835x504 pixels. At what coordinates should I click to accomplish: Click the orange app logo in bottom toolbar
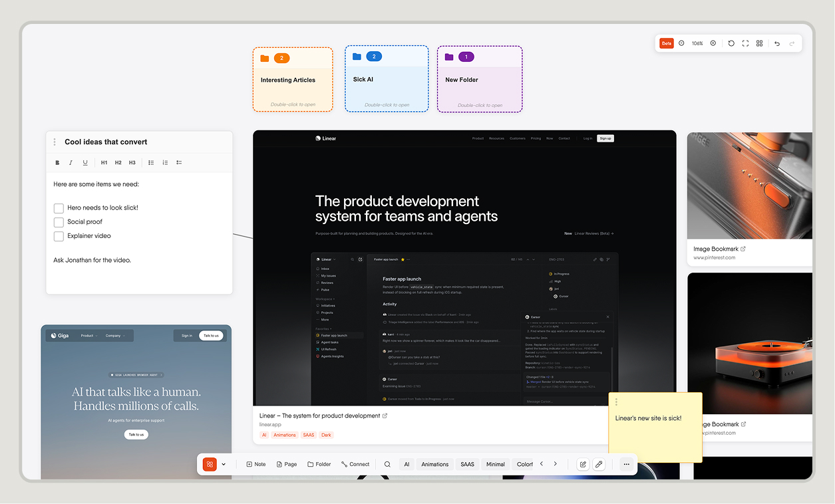210,464
